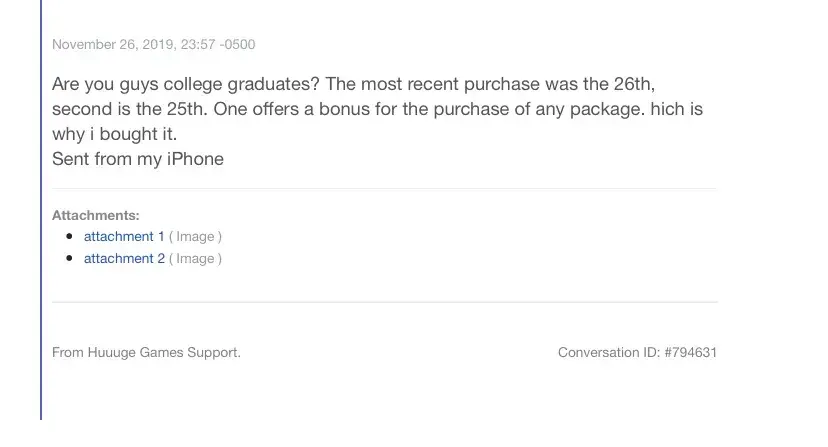Open the attachment 2 link
Viewport: 828px width, 447px height.
tap(124, 259)
